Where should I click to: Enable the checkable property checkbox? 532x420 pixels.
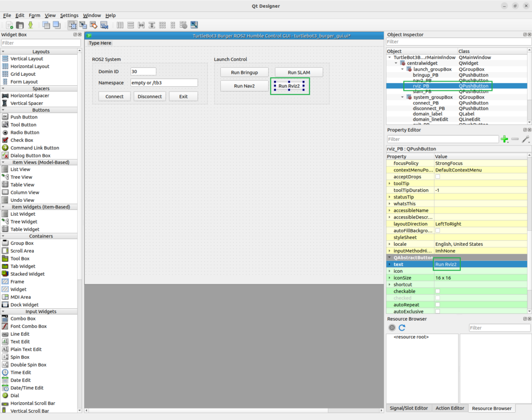(x=437, y=291)
